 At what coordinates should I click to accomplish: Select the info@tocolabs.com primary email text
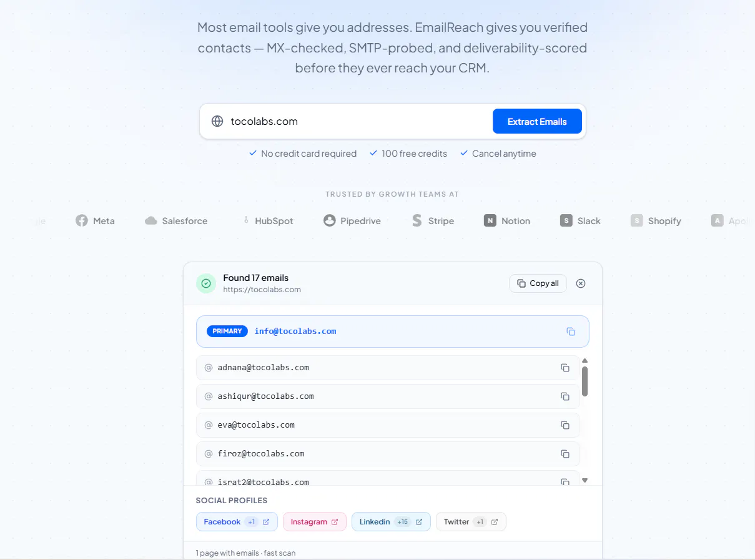coord(295,332)
